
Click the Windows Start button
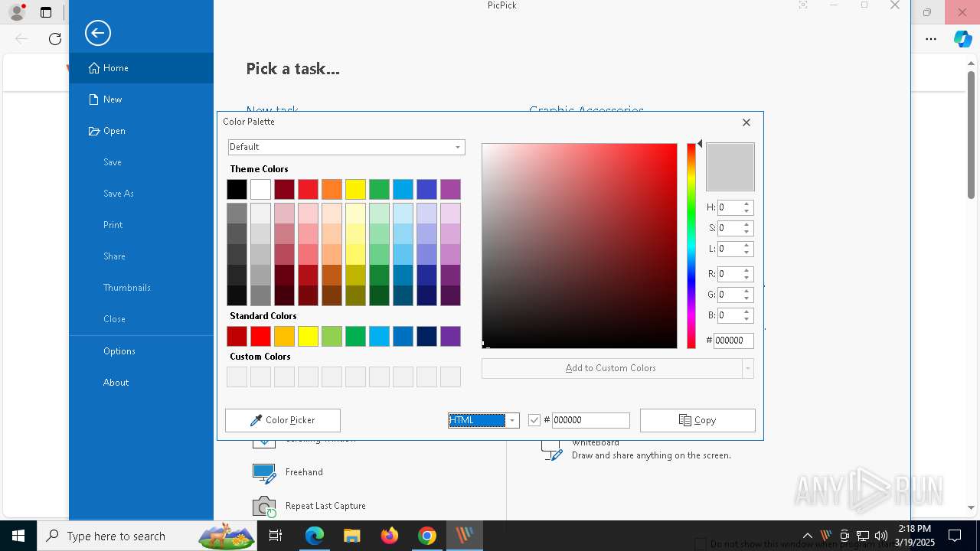[18, 536]
